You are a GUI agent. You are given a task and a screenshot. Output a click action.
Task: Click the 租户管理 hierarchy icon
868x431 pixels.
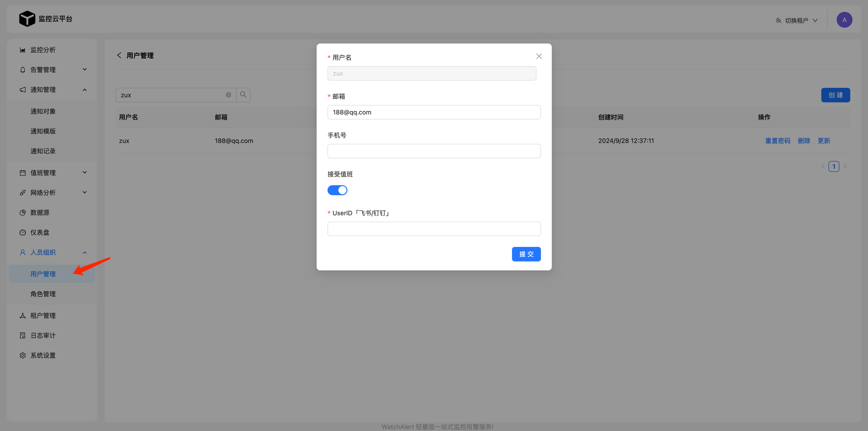click(23, 316)
